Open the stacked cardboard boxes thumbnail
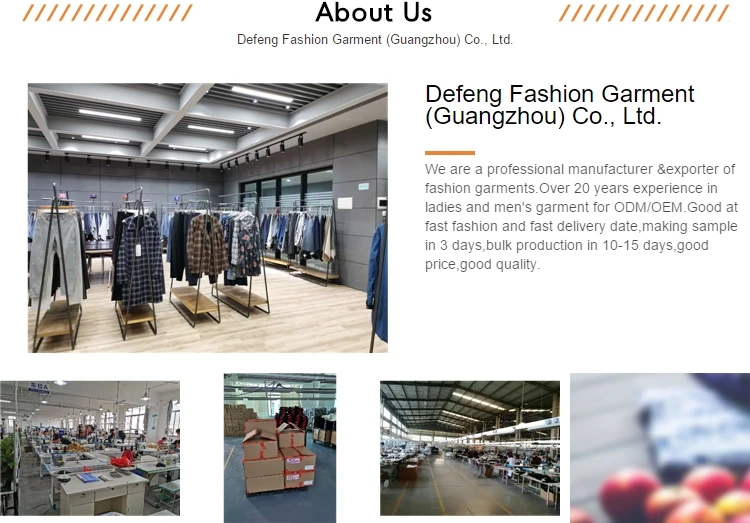The height and width of the screenshot is (523, 750). (280, 448)
